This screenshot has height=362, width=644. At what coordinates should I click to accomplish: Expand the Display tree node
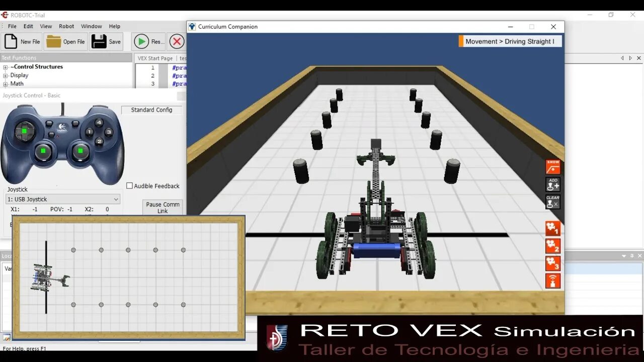pyautogui.click(x=6, y=75)
